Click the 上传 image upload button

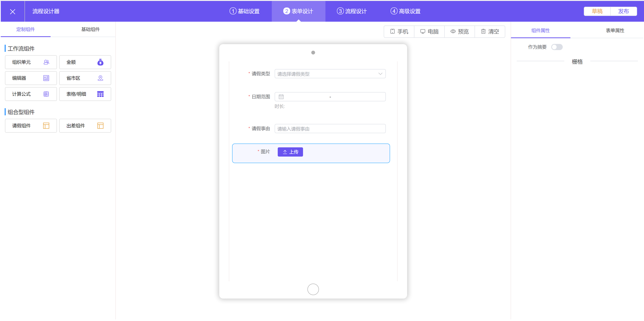(290, 152)
